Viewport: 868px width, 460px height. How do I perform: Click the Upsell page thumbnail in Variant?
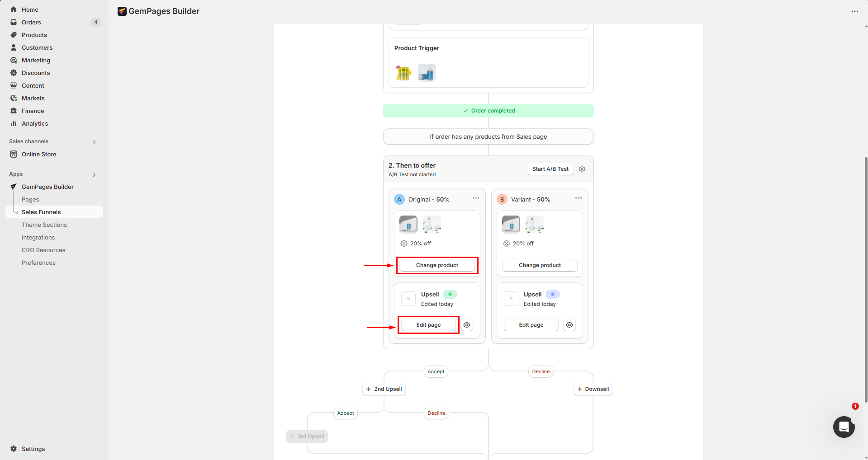[511, 299]
